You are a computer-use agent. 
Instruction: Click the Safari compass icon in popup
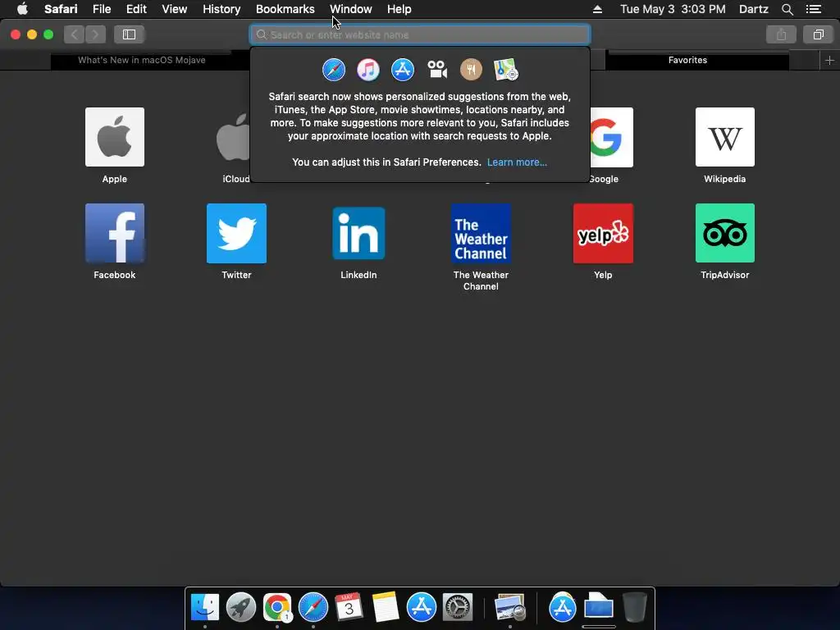334,70
